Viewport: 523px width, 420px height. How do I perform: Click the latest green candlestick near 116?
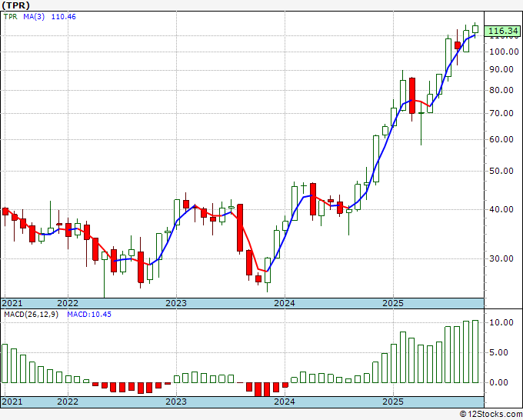pyautogui.click(x=475, y=29)
